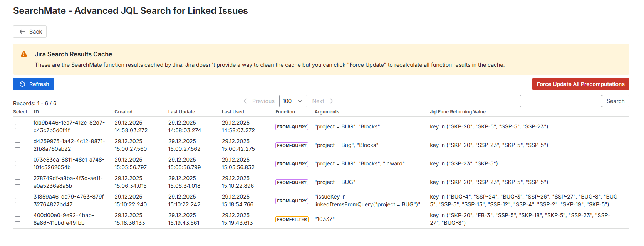This screenshot has width=644, height=246.
Task: Check the row with ID 278749df
Action: [x=18, y=182]
